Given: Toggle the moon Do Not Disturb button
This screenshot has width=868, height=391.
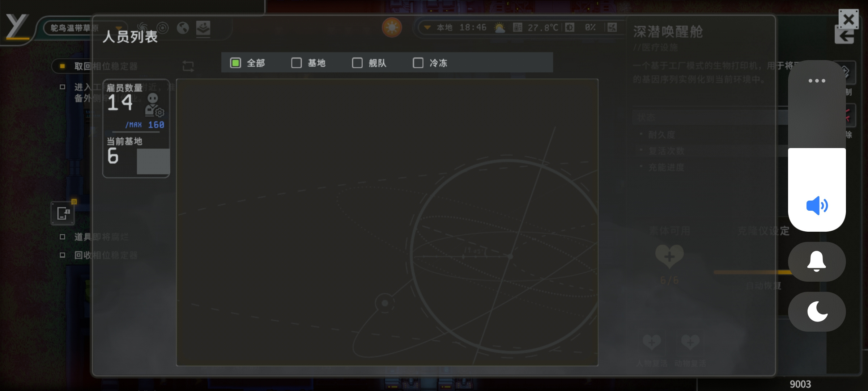Looking at the screenshot, I should click(817, 311).
